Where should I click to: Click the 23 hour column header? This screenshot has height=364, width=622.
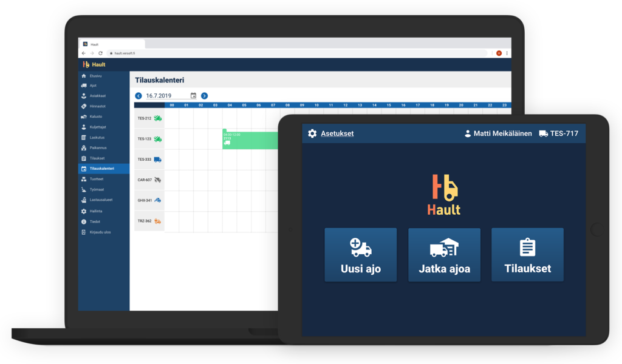pyautogui.click(x=504, y=106)
